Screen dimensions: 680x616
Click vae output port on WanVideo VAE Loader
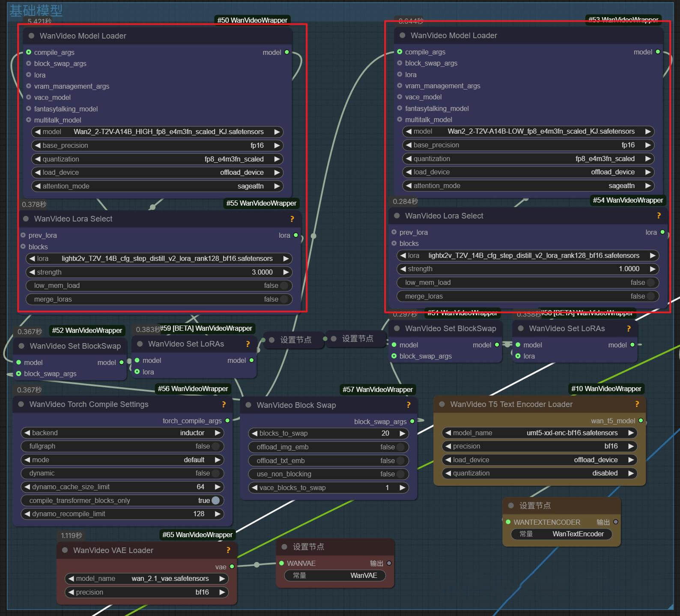(232, 566)
